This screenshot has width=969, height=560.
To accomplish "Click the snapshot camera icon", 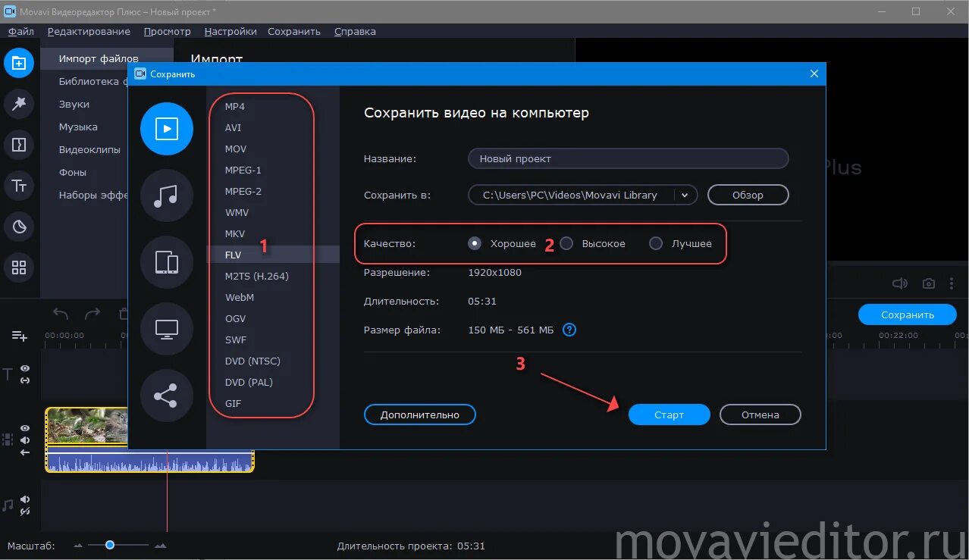I will coord(929,283).
